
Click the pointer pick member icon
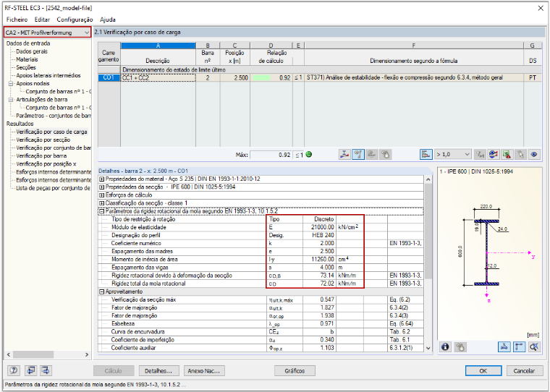click(x=520, y=154)
